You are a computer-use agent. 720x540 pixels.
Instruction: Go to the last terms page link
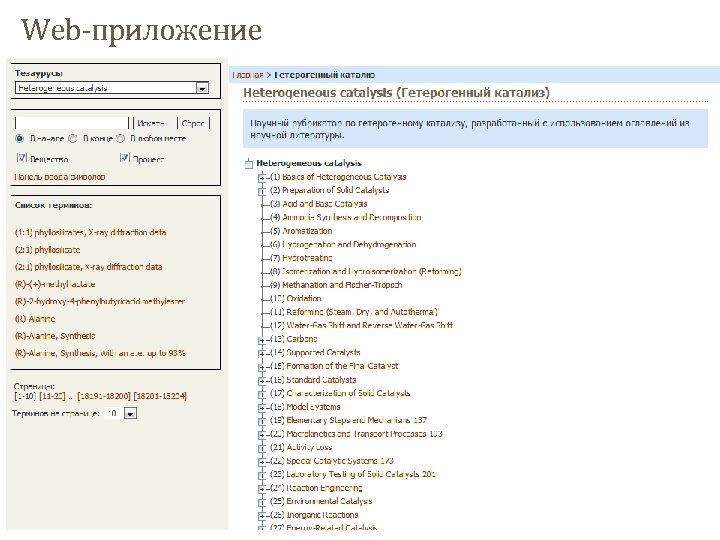coord(160,396)
